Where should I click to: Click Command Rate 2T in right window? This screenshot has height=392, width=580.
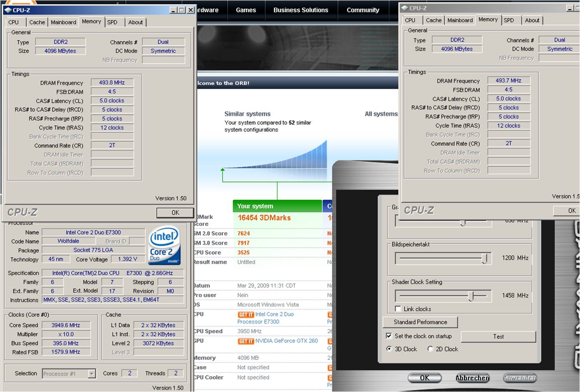(509, 143)
